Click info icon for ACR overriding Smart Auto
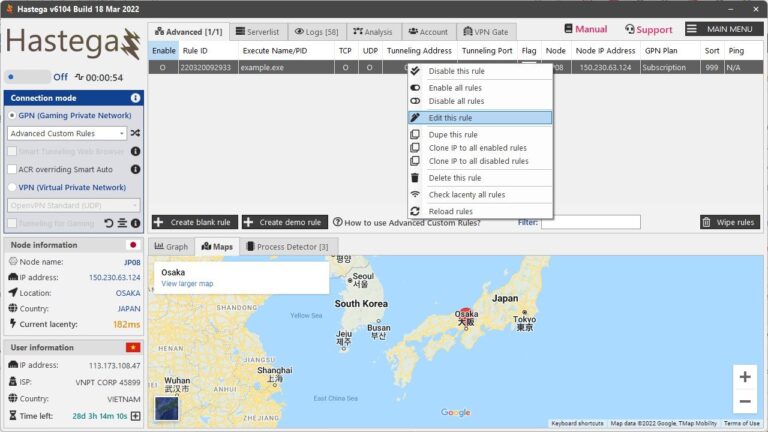Screen dimensions: 768x432 (136, 169)
